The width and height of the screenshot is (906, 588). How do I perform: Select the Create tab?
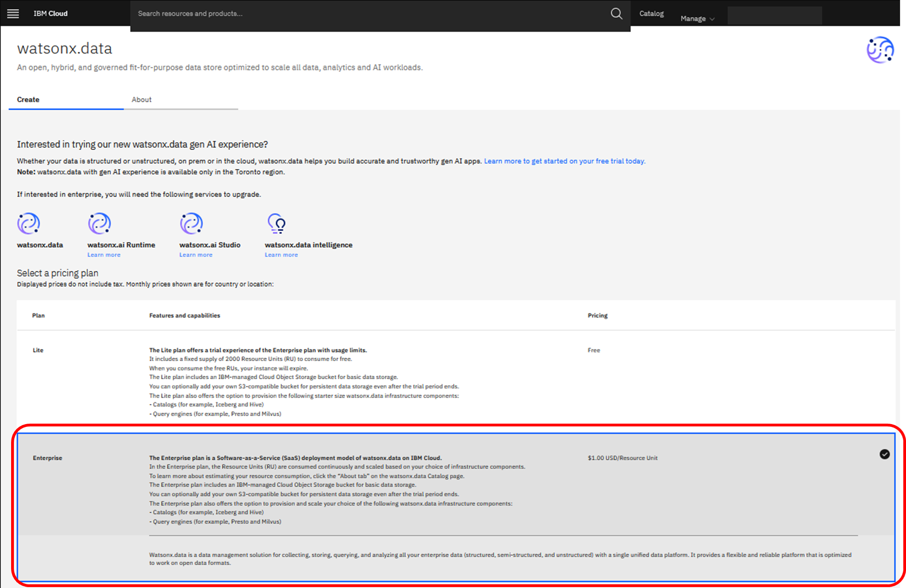coord(28,100)
